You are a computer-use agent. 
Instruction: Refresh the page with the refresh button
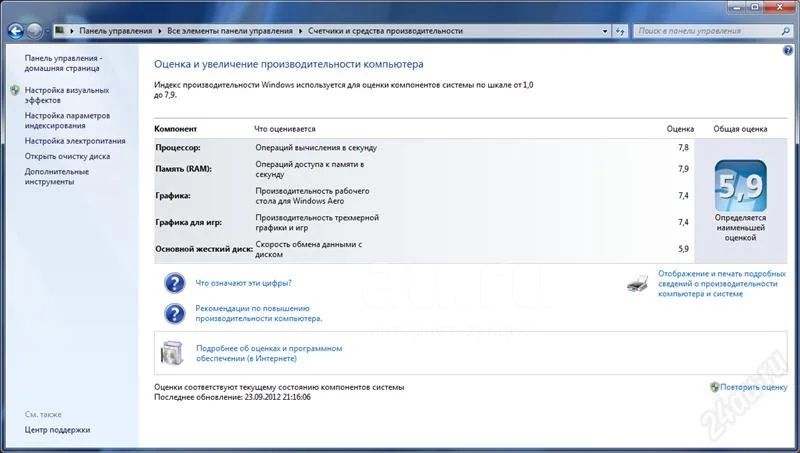click(620, 31)
